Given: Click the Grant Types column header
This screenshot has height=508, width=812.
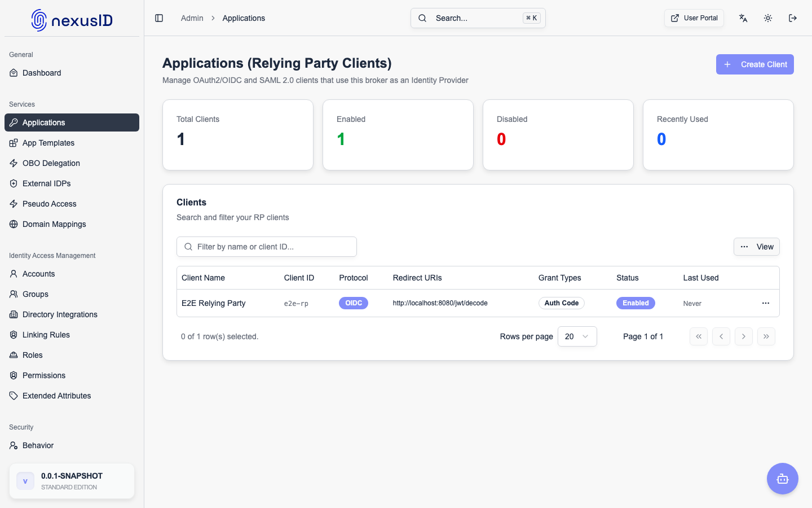Looking at the screenshot, I should 559,278.
